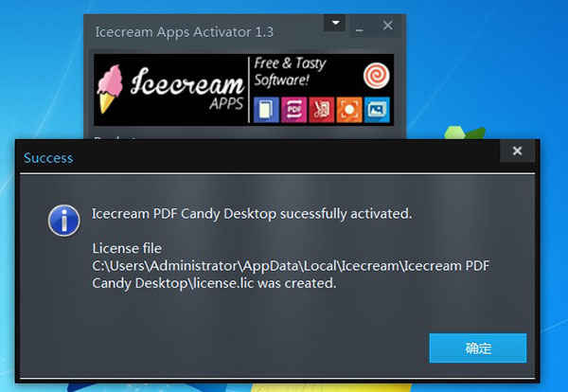Click the pink PDF app icon in banner
Screen dimensions: 568x392
click(293, 110)
